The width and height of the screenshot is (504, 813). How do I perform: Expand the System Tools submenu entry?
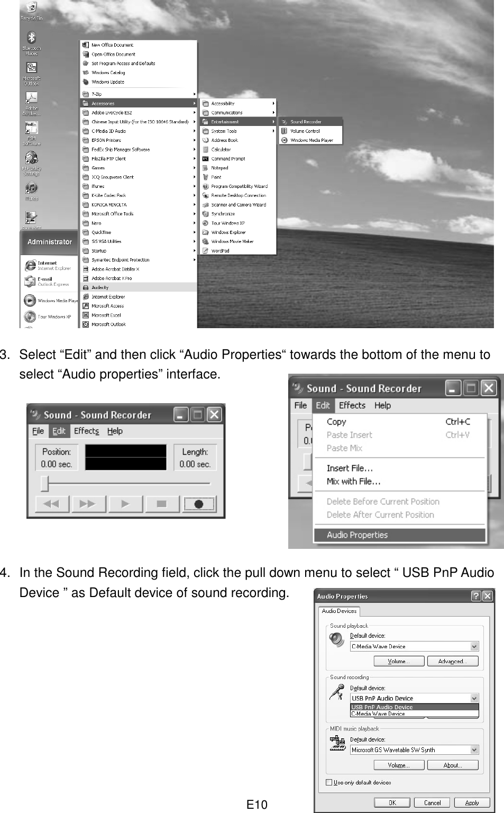coord(239,131)
